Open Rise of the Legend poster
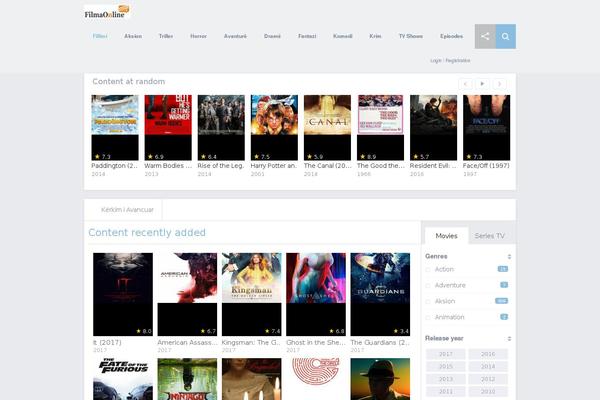 221,127
